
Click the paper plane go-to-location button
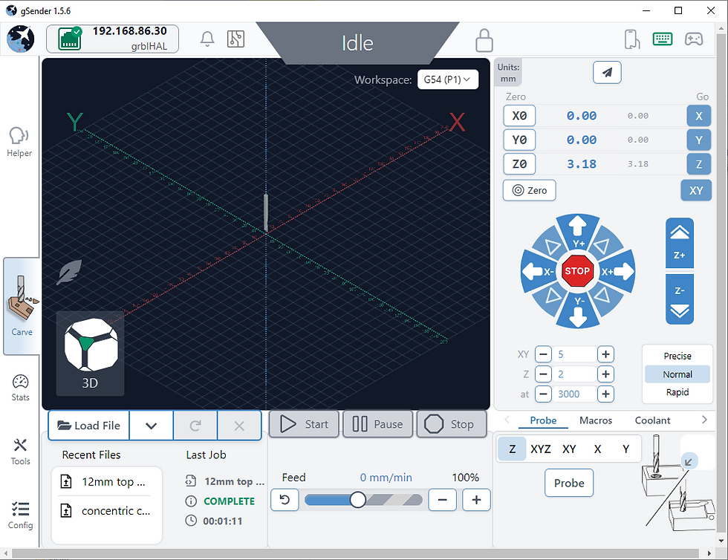(607, 73)
